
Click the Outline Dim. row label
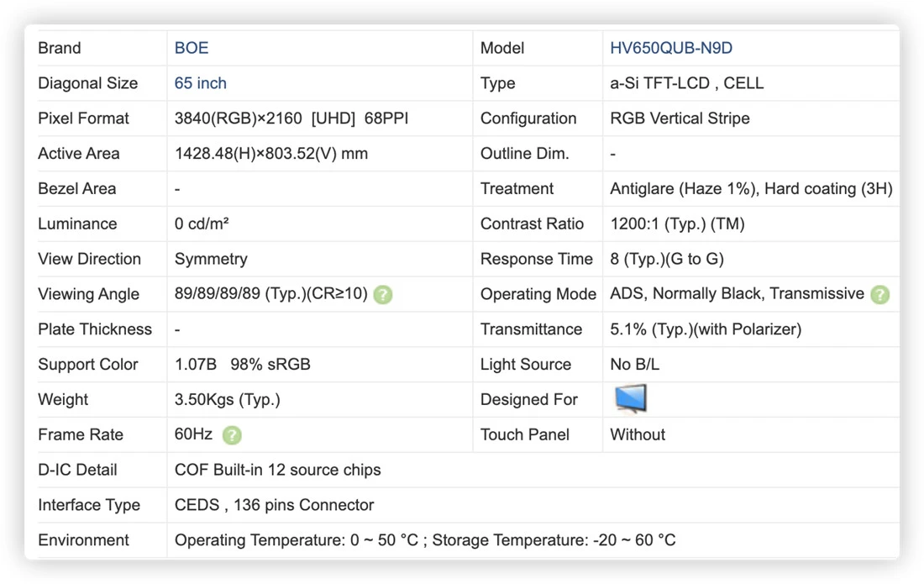tap(524, 154)
